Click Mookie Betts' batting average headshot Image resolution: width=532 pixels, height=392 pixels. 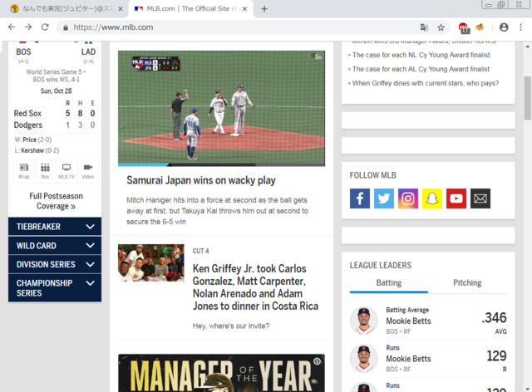point(364,321)
